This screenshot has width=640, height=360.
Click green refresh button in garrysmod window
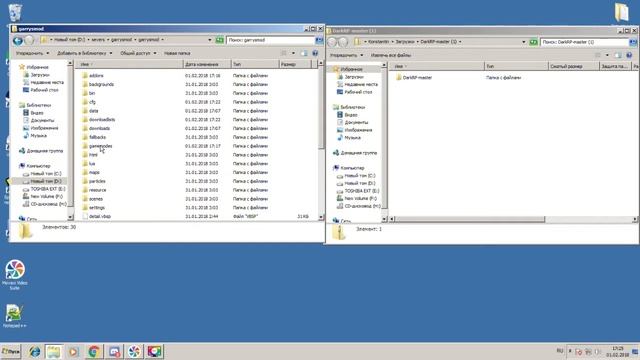click(x=220, y=40)
